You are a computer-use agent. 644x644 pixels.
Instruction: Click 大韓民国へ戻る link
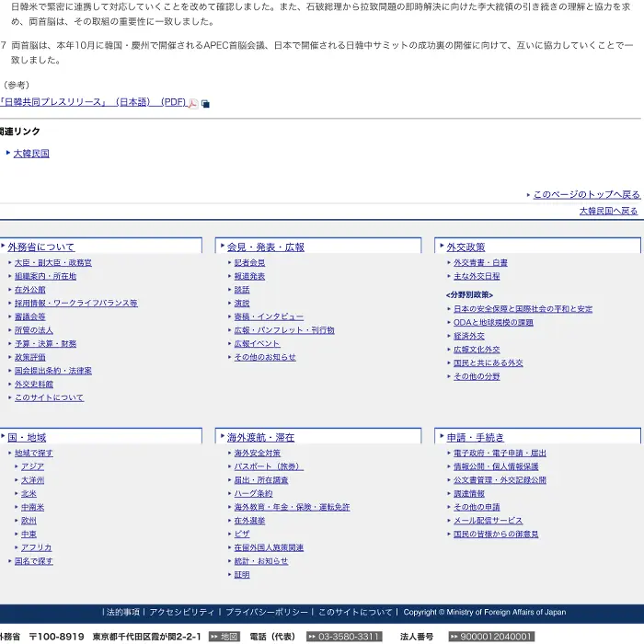pos(608,211)
